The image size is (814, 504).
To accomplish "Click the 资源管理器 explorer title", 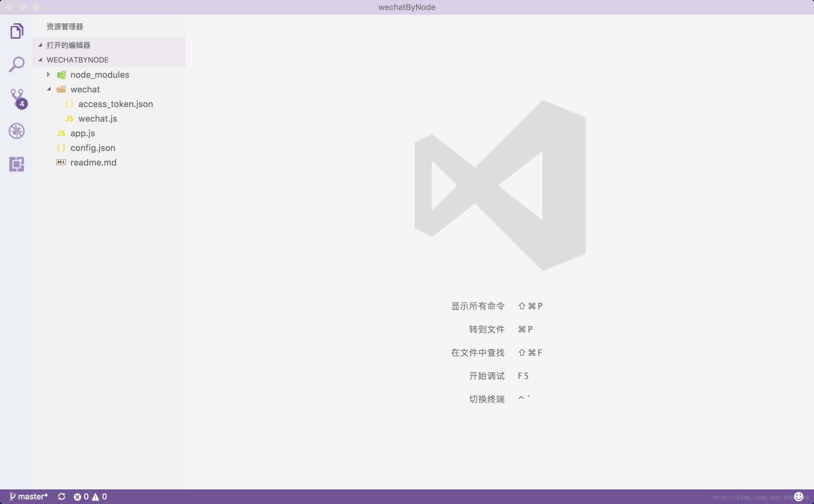I will [x=65, y=27].
